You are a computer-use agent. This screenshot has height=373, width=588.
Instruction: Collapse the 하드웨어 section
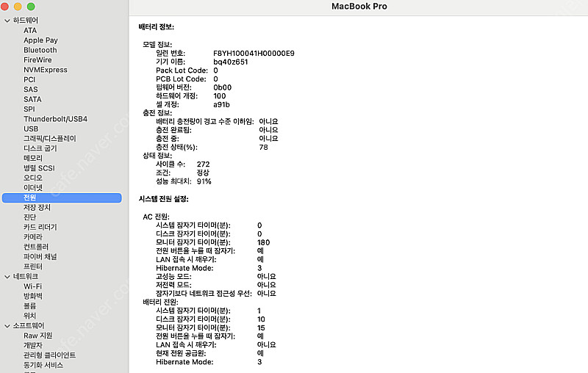[x=7, y=21]
